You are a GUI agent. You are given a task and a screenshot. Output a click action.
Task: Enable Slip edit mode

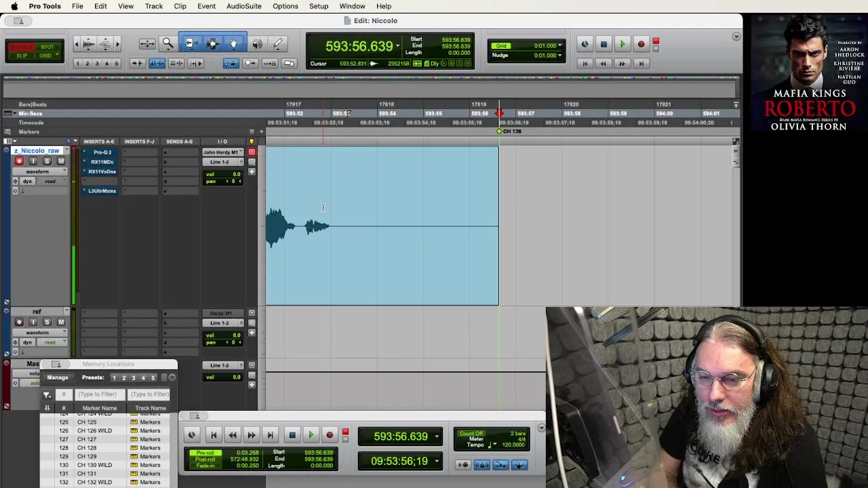pos(22,56)
